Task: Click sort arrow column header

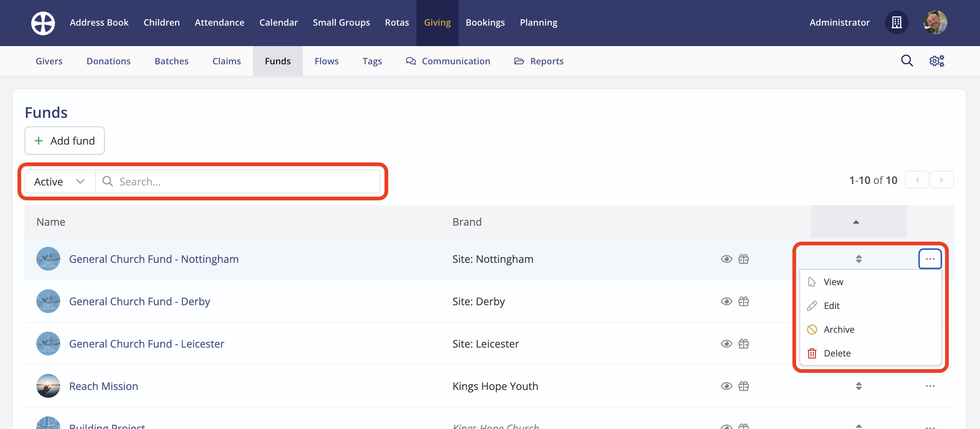Action: (856, 222)
